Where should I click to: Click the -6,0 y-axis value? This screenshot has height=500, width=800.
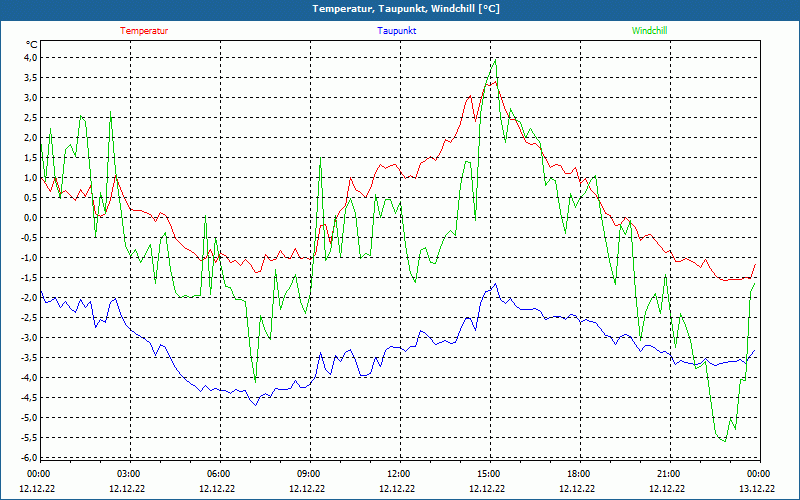point(29,457)
